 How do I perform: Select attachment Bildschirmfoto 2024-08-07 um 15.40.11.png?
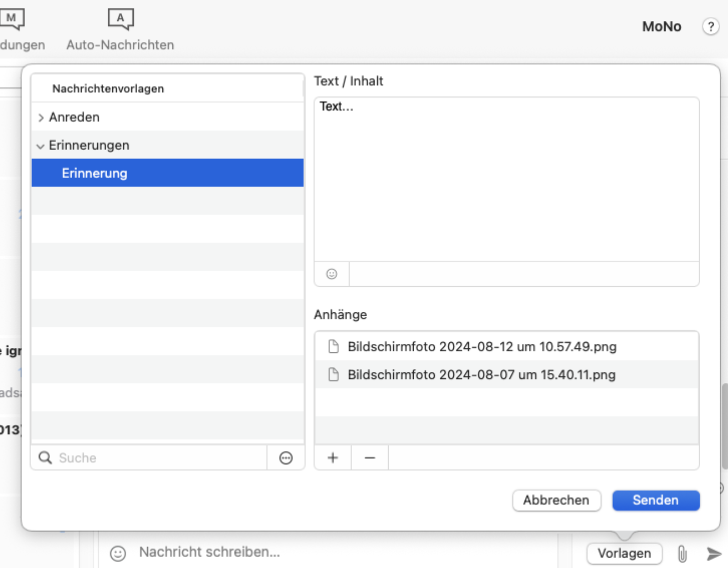click(481, 375)
